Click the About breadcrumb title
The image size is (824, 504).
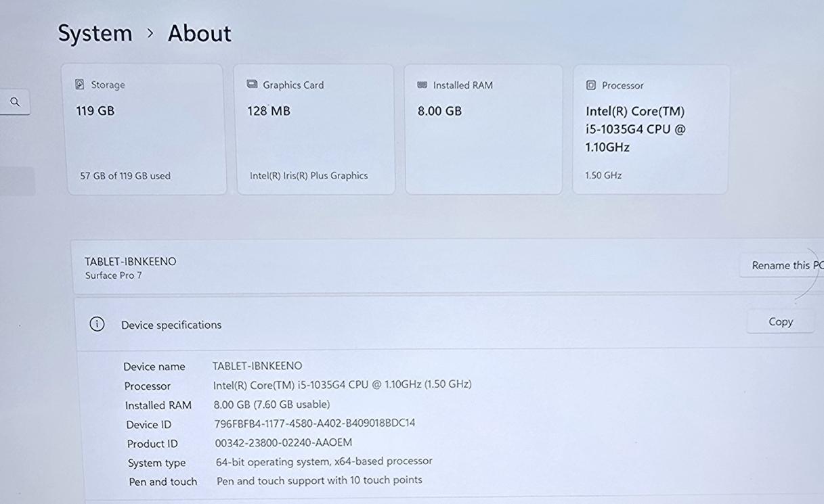[x=200, y=33]
